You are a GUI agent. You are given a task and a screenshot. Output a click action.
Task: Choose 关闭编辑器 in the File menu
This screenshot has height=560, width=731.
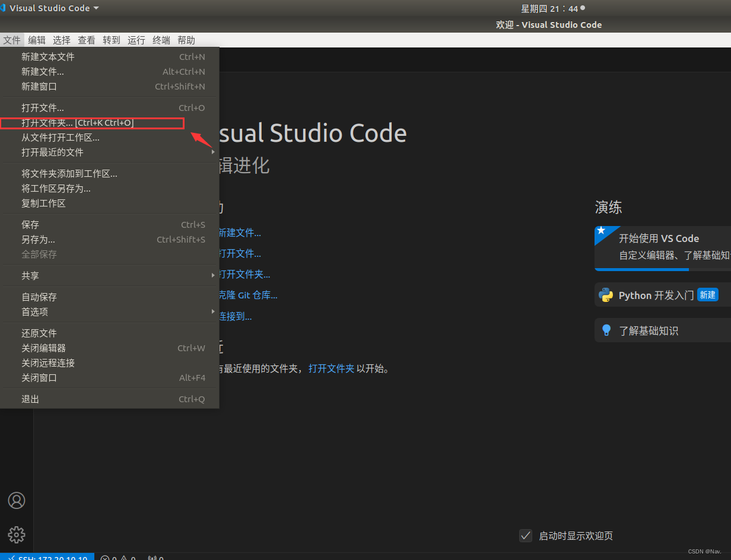coord(110,348)
